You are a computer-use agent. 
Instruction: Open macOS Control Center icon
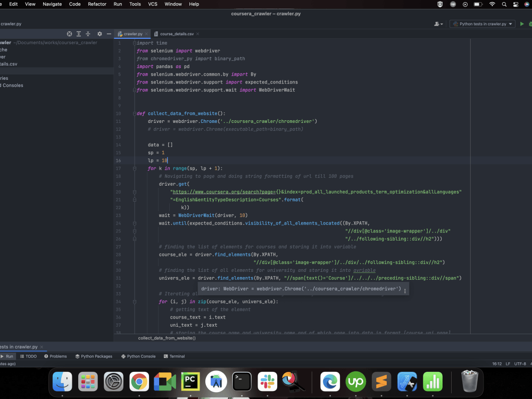516,4
